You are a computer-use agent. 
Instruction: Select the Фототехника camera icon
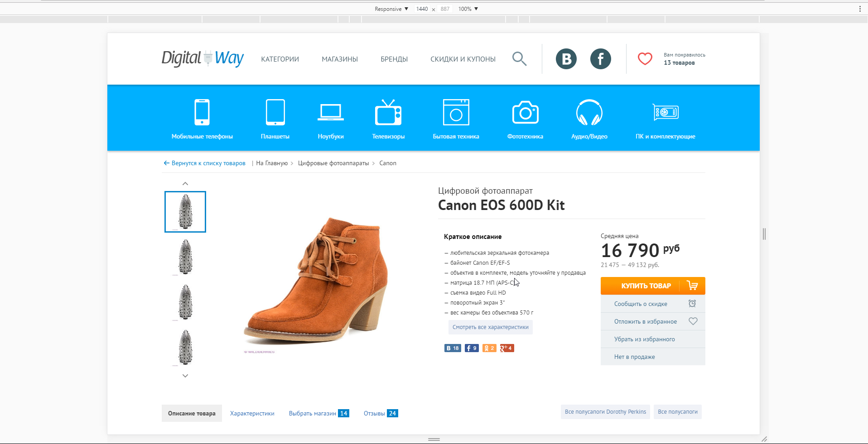(x=525, y=112)
